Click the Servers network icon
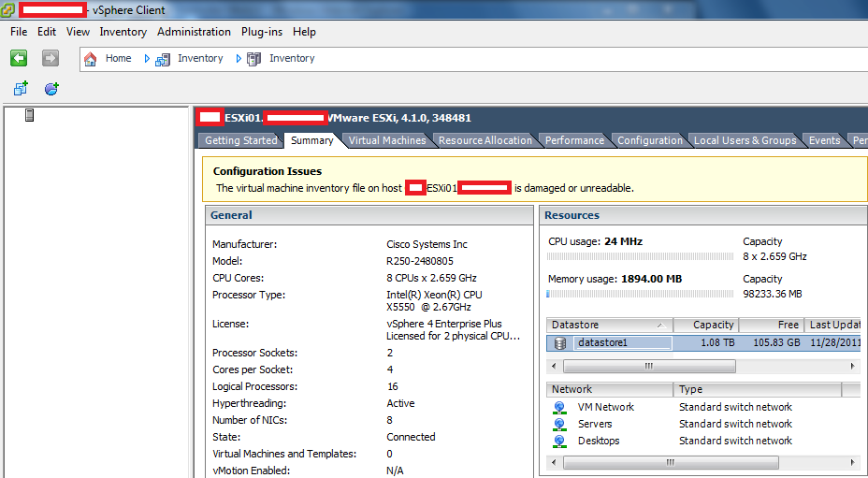 (x=559, y=425)
